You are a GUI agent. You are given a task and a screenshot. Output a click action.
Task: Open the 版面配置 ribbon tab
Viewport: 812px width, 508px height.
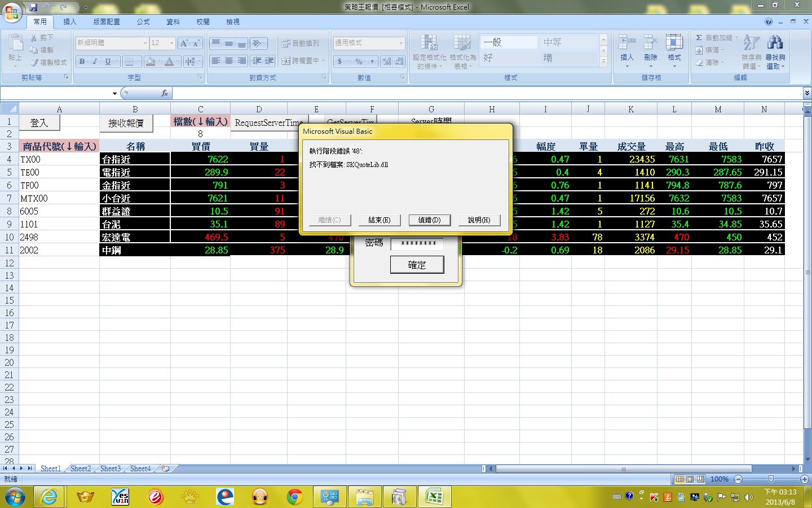click(107, 22)
